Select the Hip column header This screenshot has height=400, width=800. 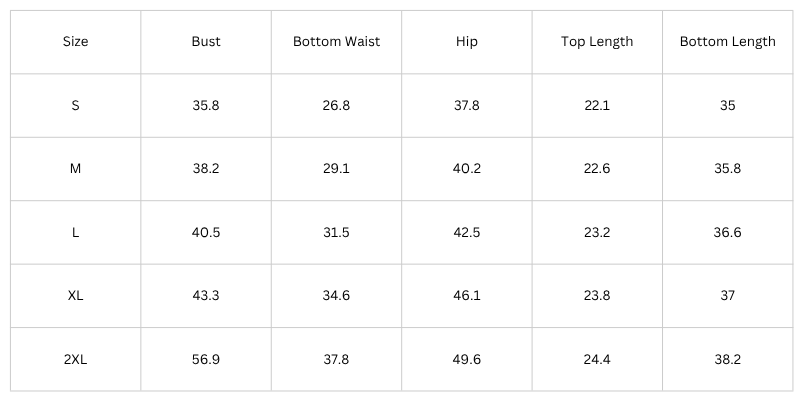pos(466,42)
